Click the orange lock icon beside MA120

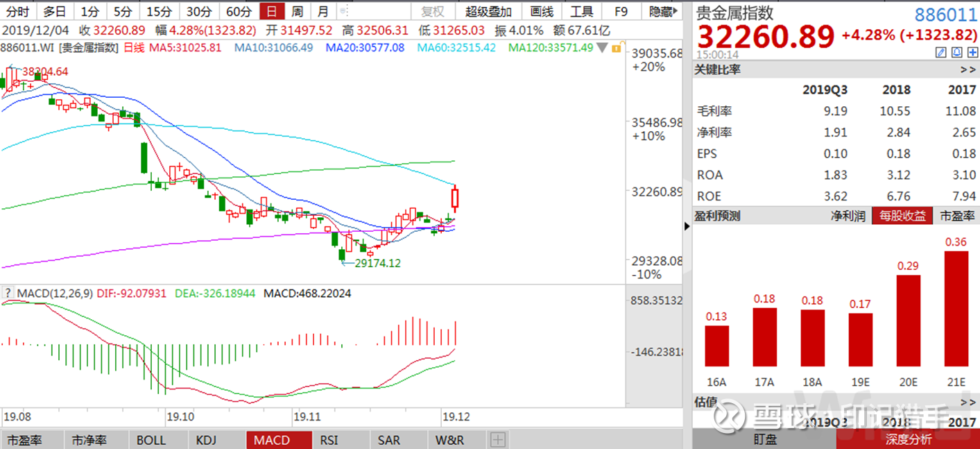(615, 48)
